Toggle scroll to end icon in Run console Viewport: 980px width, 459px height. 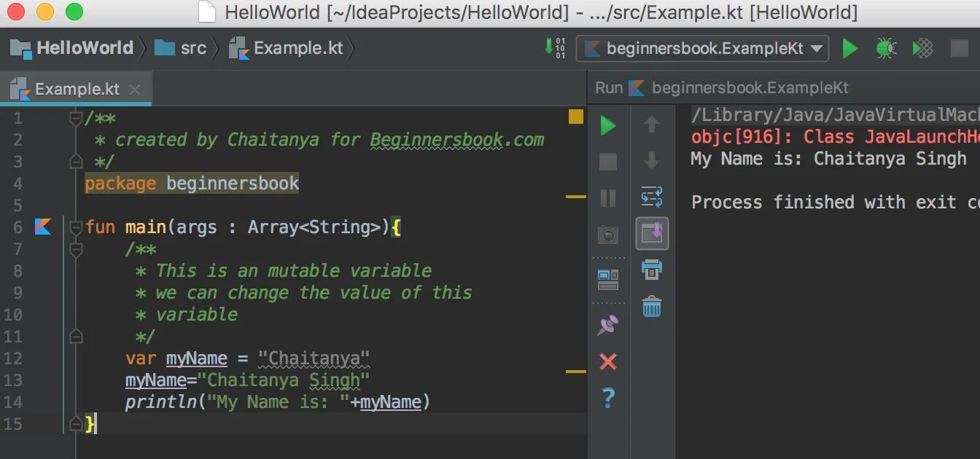click(652, 233)
